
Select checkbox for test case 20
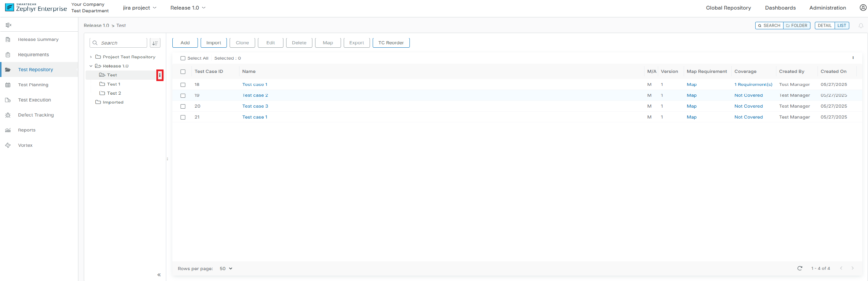coord(183,107)
